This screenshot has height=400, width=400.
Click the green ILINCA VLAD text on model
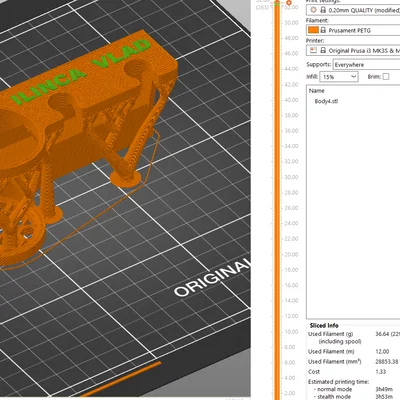pos(80,72)
